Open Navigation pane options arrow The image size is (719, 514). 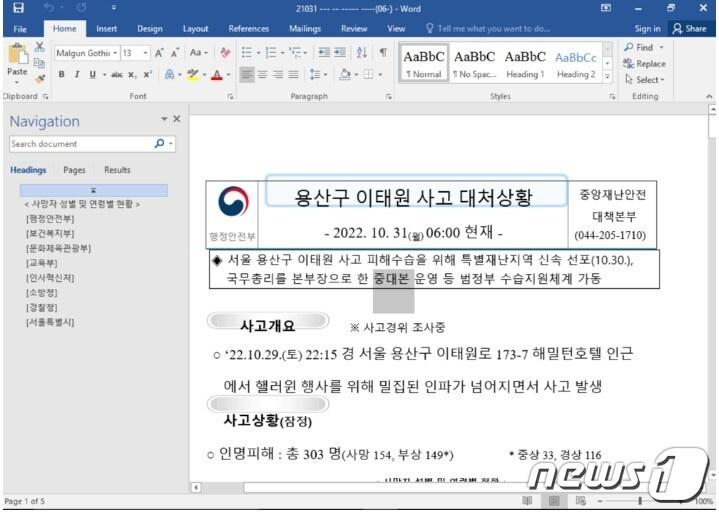coord(164,119)
